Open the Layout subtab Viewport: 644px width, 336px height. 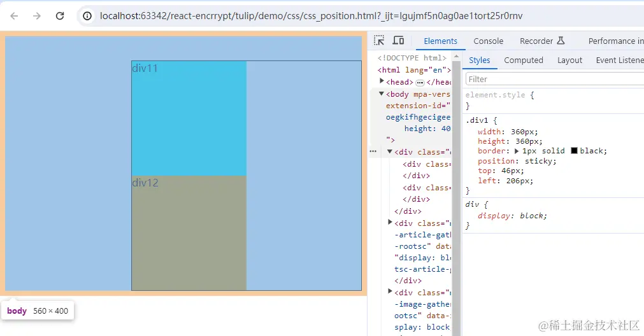[569, 60]
